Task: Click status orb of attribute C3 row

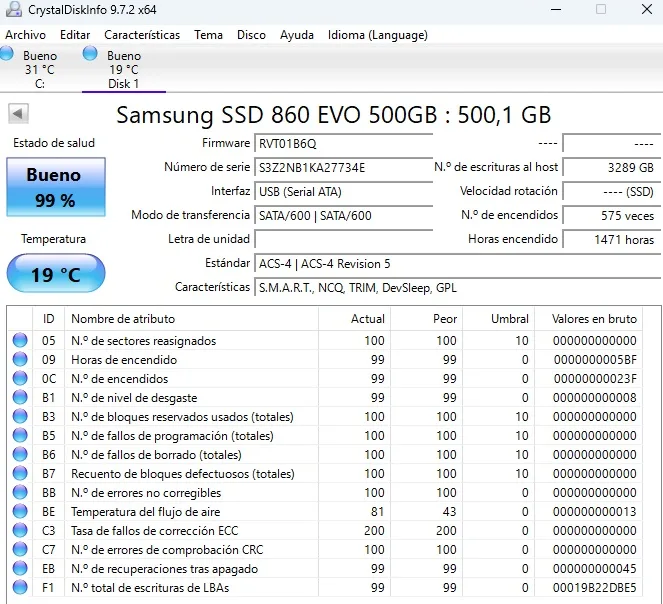Action: coord(20,530)
